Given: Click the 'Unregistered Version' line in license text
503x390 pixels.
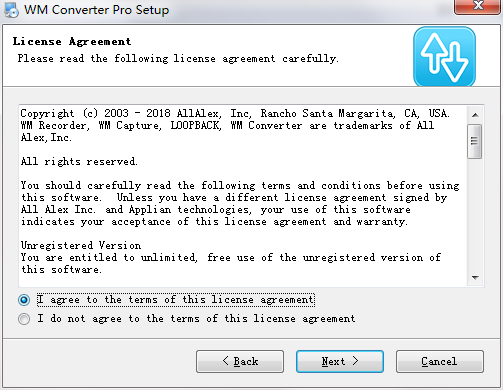Looking at the screenshot, I should [x=81, y=246].
